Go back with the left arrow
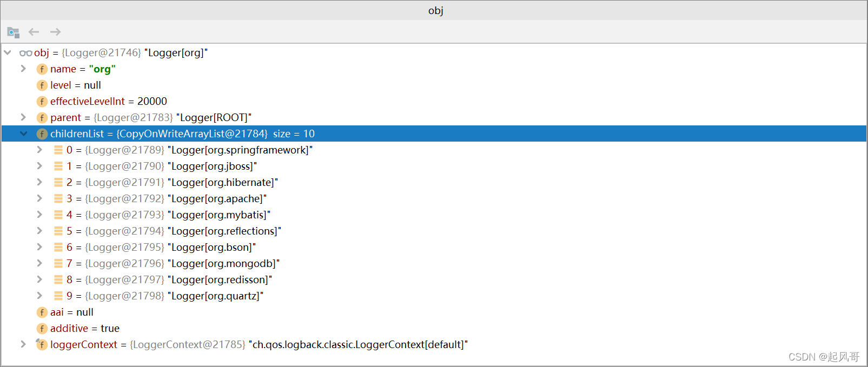 point(34,32)
